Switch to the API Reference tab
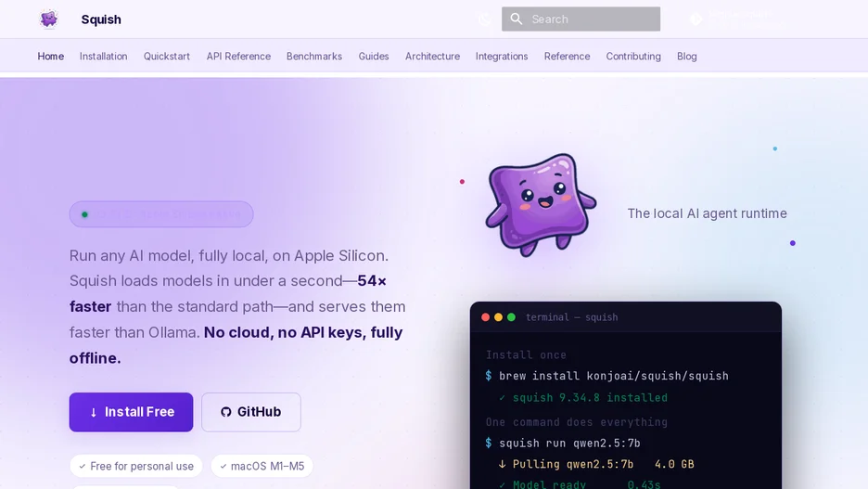868x489 pixels. [238, 56]
